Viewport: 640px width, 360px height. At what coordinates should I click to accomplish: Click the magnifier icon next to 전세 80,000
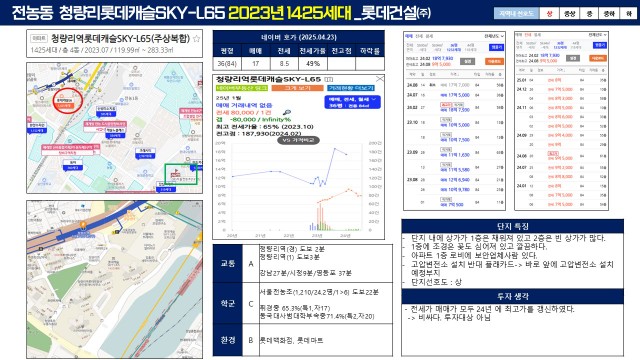click(287, 113)
